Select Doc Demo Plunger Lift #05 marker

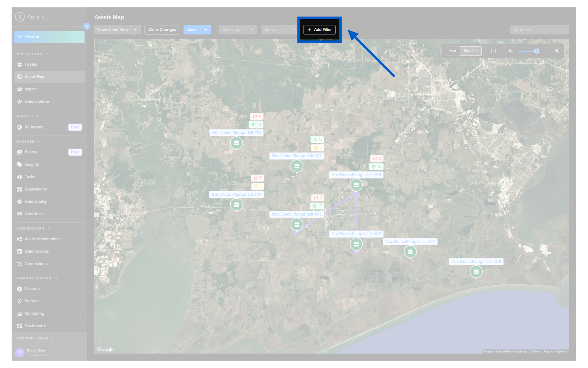297,224
